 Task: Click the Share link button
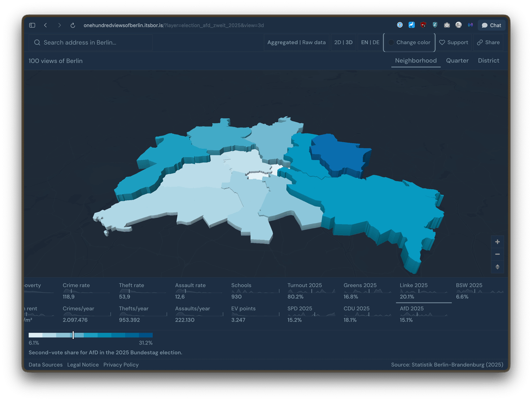click(x=488, y=42)
